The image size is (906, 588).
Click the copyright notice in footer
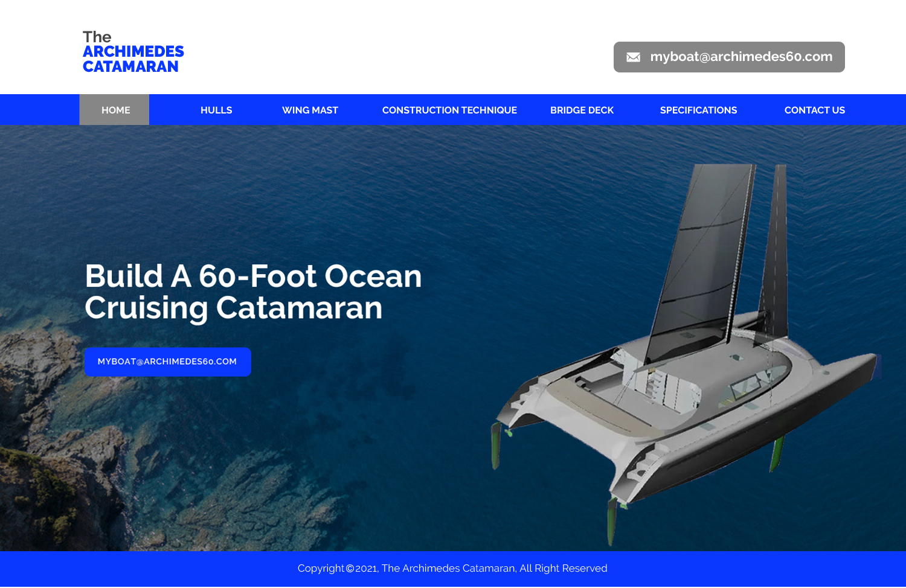pyautogui.click(x=452, y=568)
